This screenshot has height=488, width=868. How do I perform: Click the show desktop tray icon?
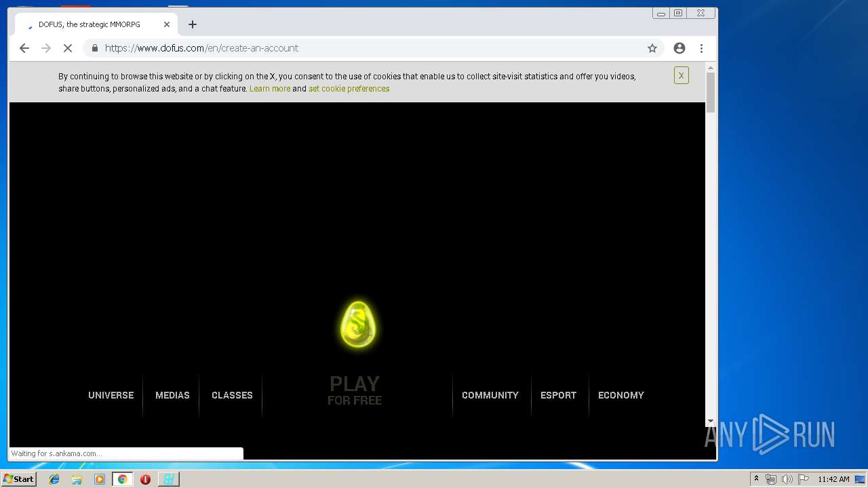pyautogui.click(x=861, y=479)
